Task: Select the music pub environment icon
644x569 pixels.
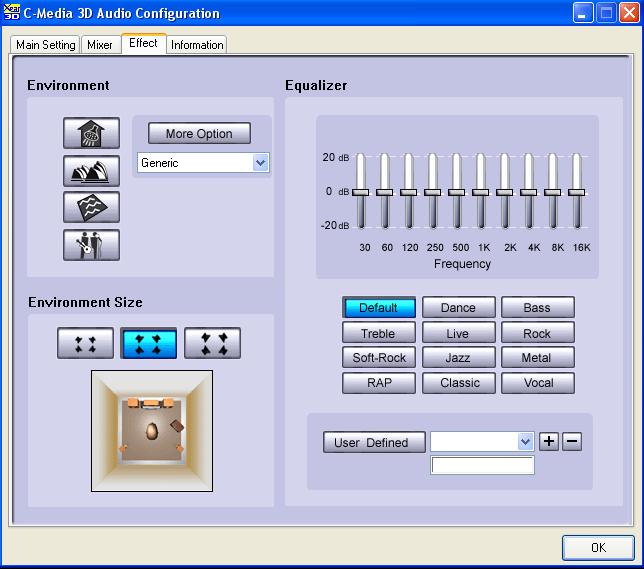Action: [92, 245]
